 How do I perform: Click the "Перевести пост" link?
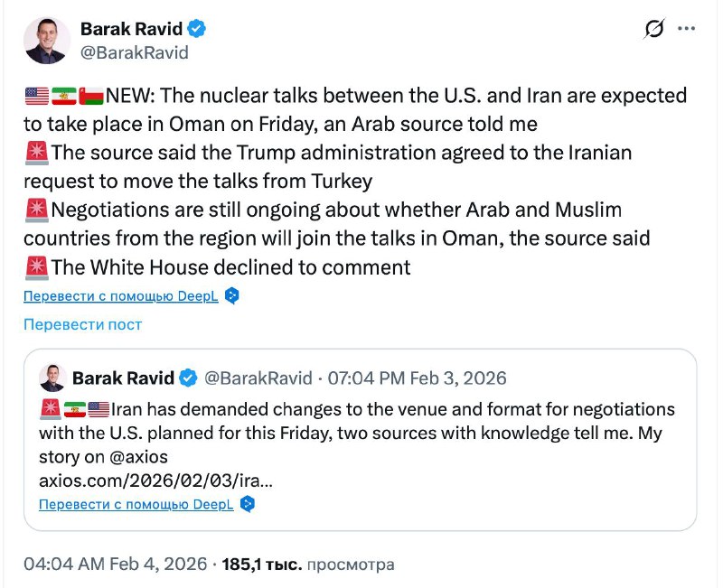tap(82, 324)
